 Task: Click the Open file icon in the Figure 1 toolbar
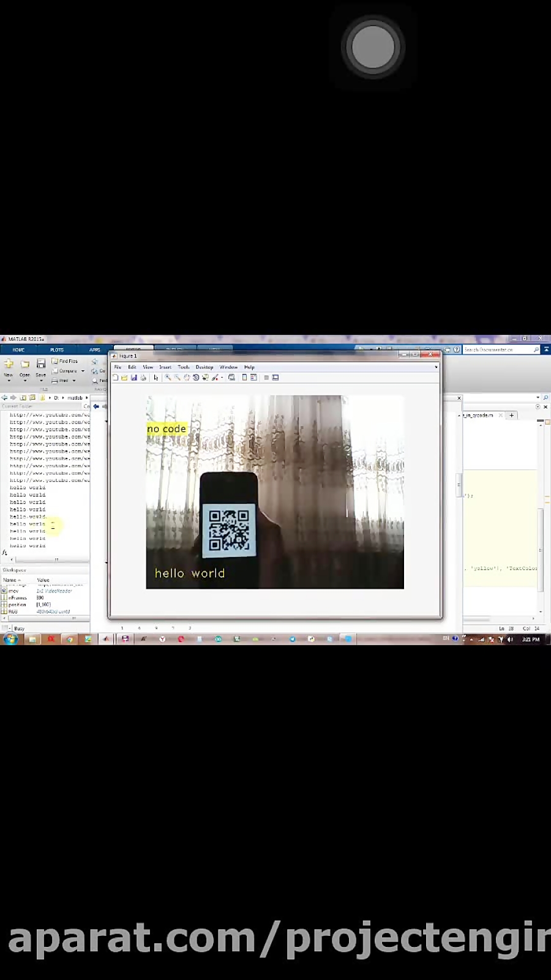(124, 378)
